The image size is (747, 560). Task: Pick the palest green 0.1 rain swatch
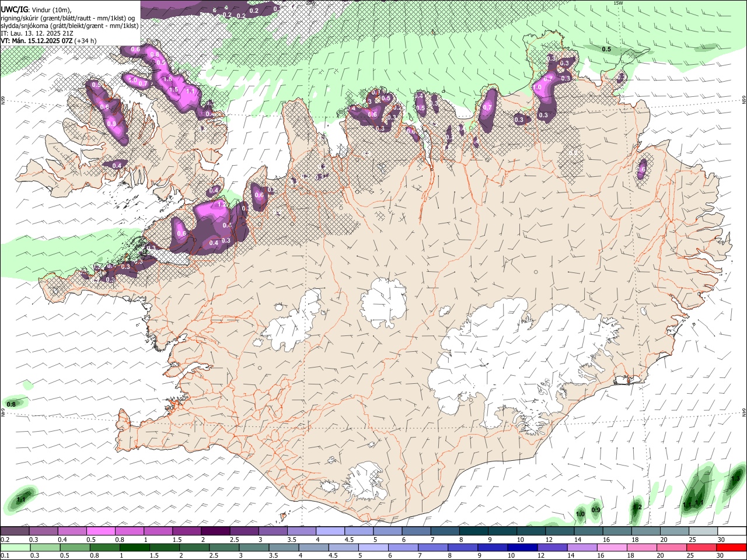pos(15,547)
